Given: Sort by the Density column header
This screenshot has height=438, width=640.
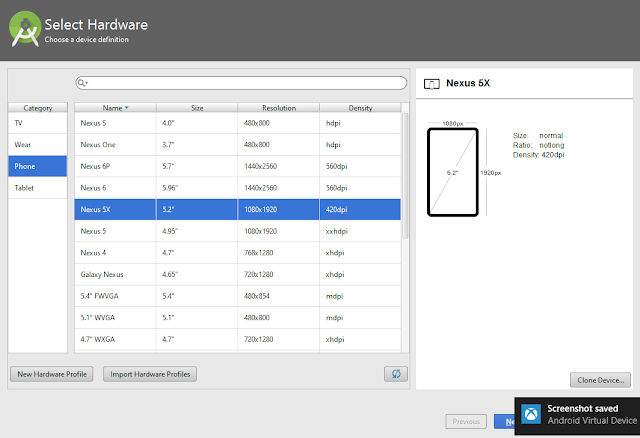Looking at the screenshot, I should pyautogui.click(x=360, y=108).
